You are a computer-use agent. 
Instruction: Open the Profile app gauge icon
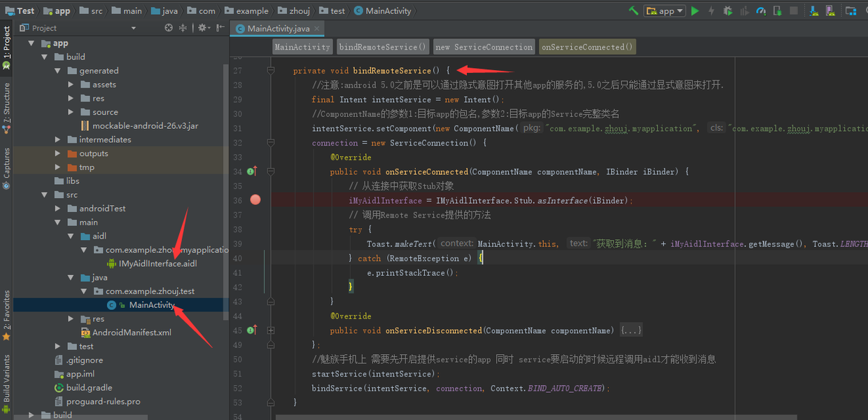762,10
